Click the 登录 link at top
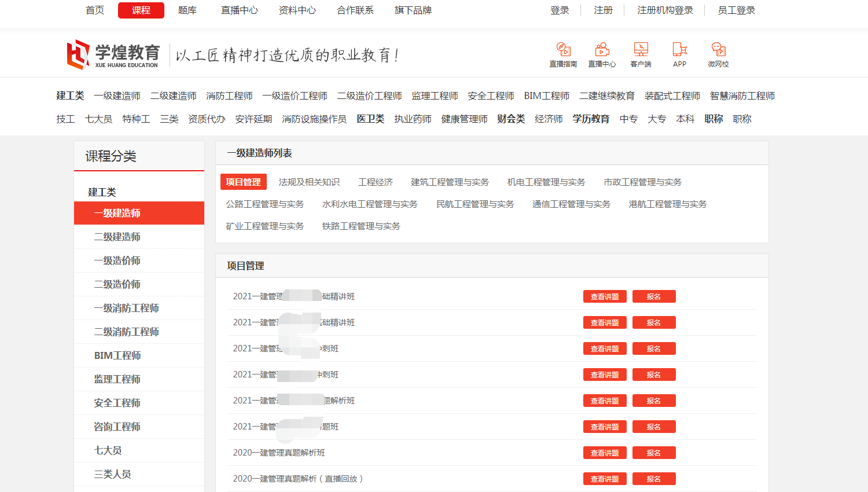868x492 pixels. pos(560,10)
